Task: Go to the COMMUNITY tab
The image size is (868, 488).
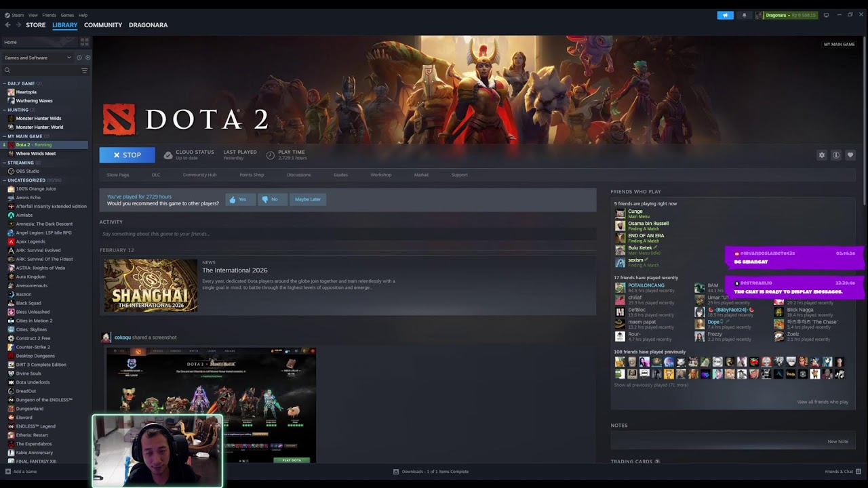Action: click(x=103, y=25)
